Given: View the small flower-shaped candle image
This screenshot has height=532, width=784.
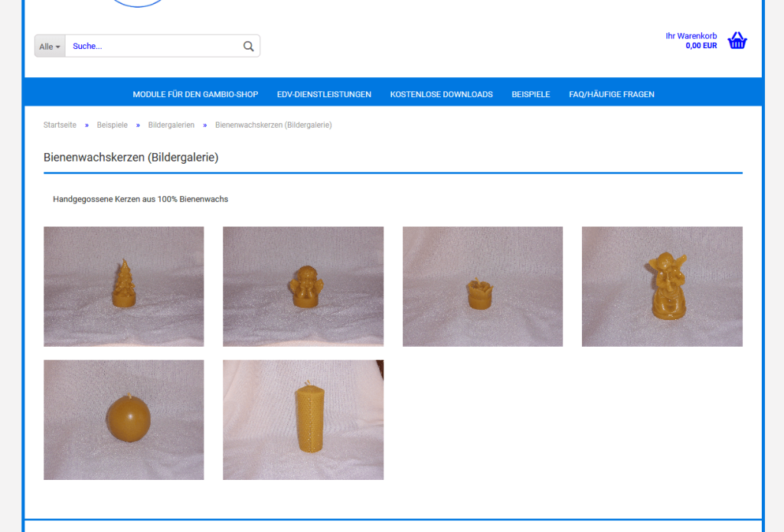Looking at the screenshot, I should pyautogui.click(x=482, y=286).
